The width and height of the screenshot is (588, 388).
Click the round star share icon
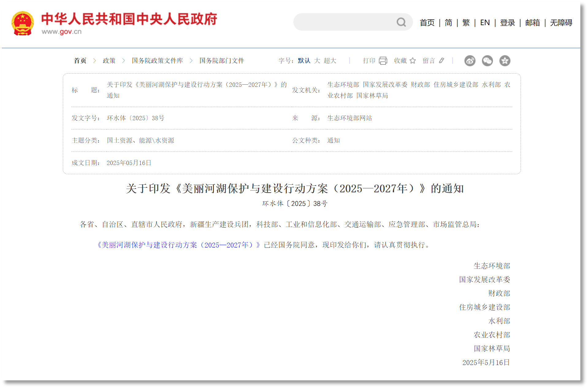click(505, 61)
